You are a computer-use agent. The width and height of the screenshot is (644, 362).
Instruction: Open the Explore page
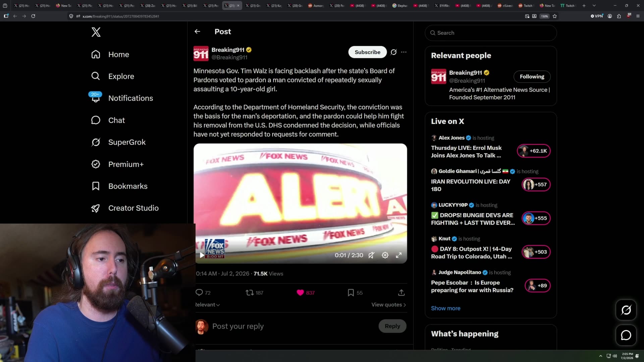(112, 76)
